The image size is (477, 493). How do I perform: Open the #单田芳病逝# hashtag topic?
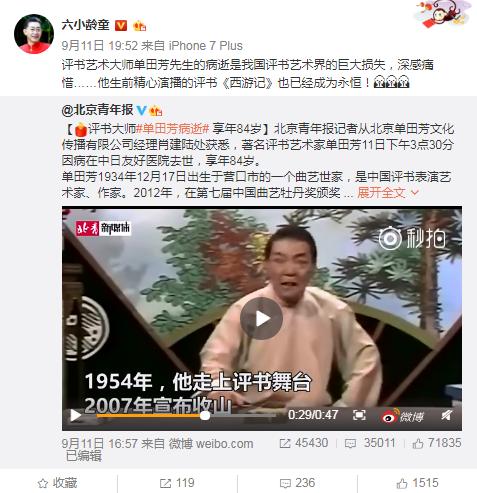[172, 128]
